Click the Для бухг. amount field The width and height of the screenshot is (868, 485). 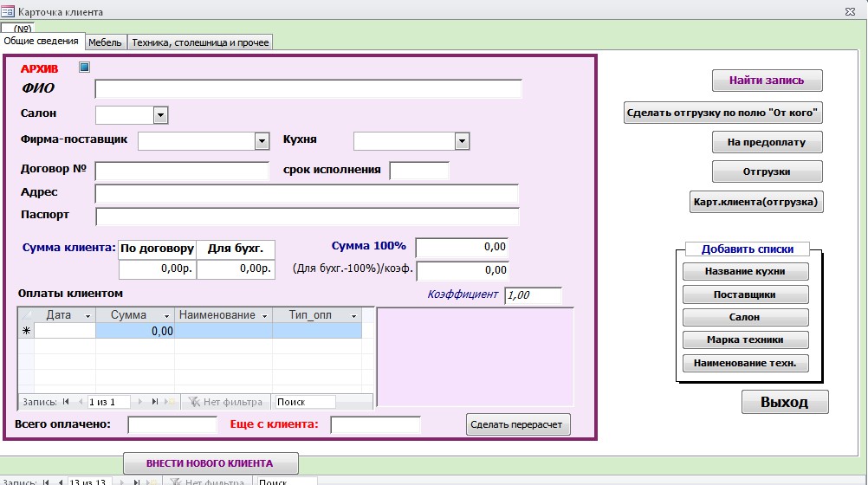(236, 268)
